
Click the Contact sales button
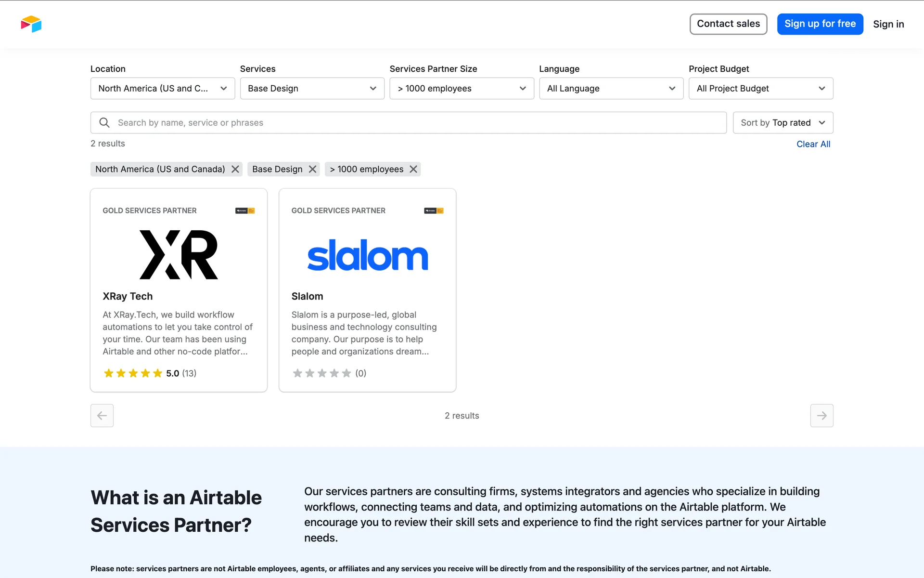728,24
